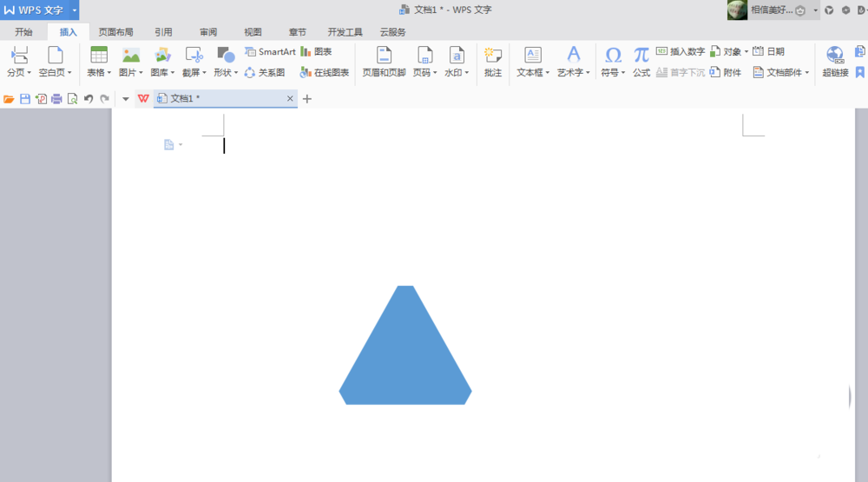Insert an 附件 attachment

pyautogui.click(x=725, y=73)
